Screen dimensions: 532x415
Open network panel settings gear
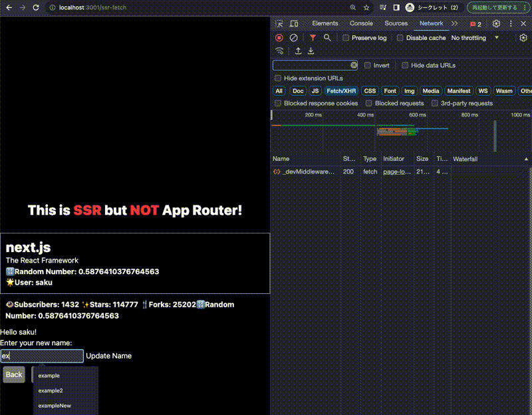[523, 38]
